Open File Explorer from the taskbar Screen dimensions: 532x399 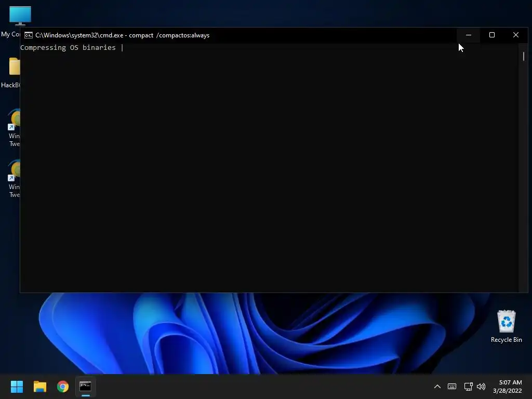(39, 386)
